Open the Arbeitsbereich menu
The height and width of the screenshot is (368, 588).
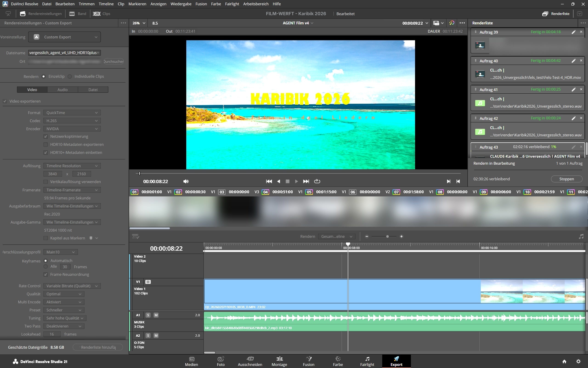pyautogui.click(x=256, y=4)
